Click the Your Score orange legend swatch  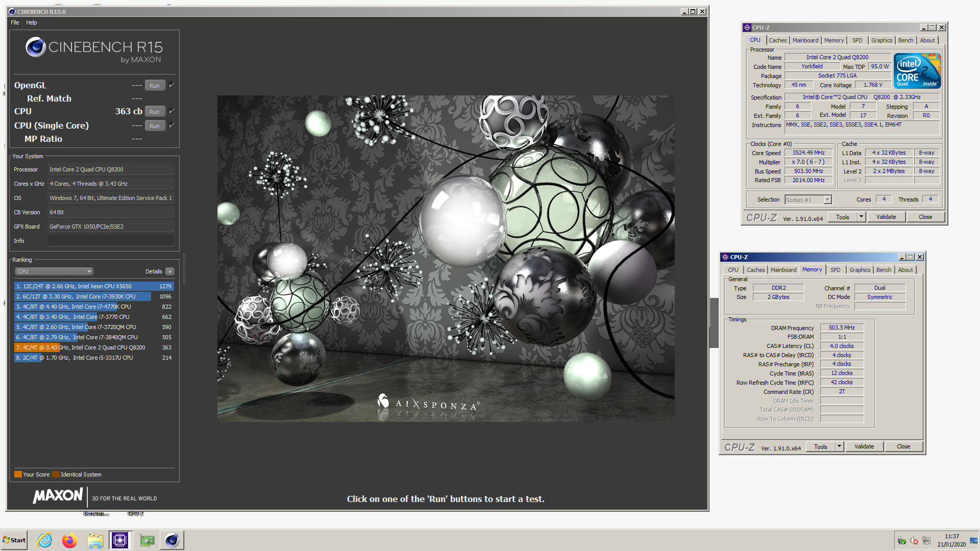[x=18, y=474]
